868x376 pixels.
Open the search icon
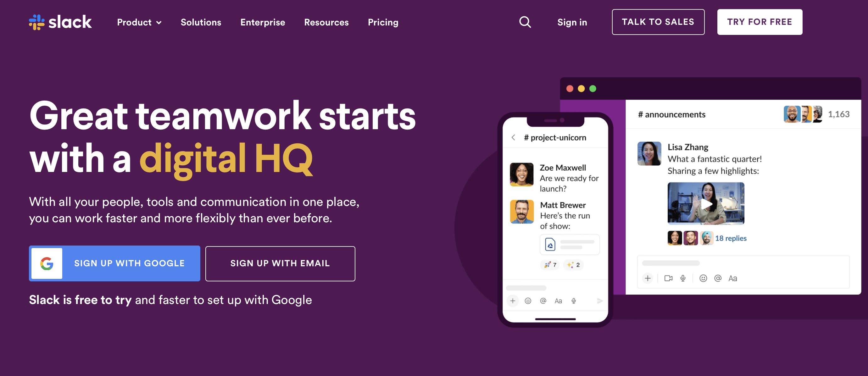524,22
